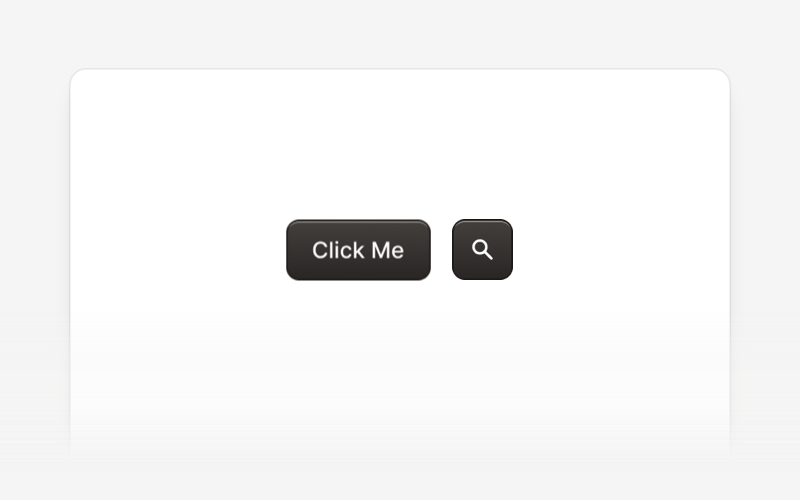This screenshot has height=500, width=800.
Task: Activate the search icon button
Action: click(x=482, y=249)
